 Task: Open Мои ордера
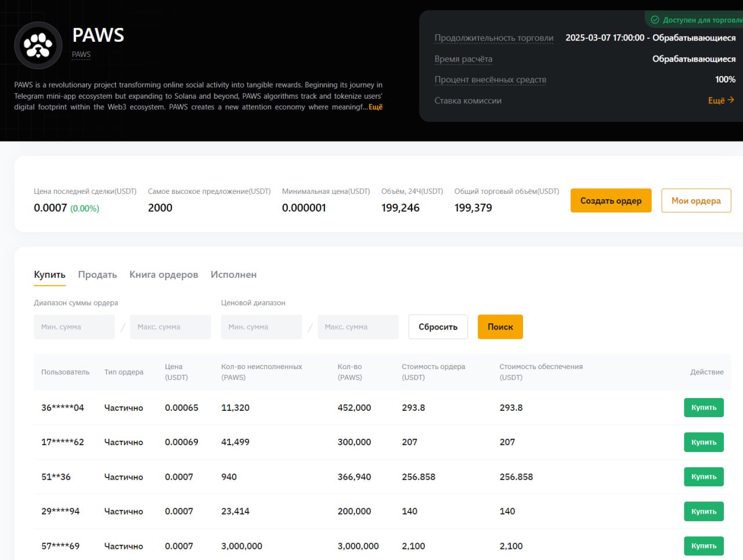(696, 201)
